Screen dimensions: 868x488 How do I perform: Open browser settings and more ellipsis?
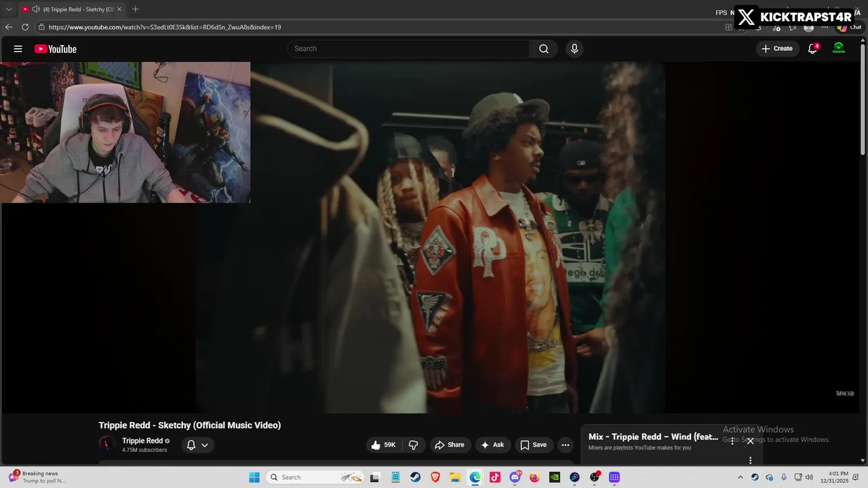coord(825,27)
